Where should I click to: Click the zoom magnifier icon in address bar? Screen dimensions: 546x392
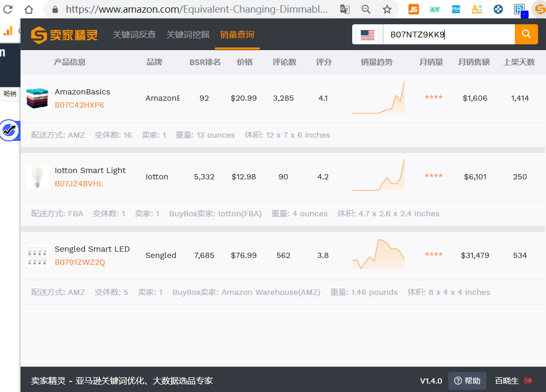click(x=366, y=9)
